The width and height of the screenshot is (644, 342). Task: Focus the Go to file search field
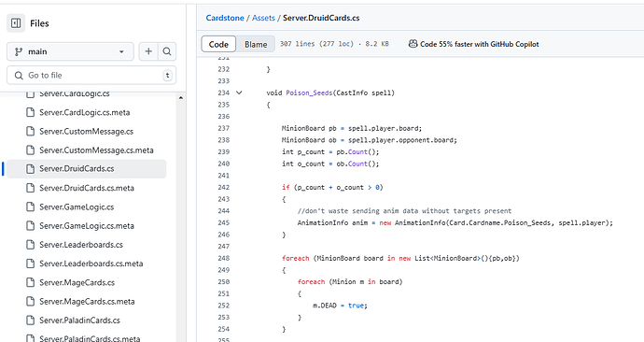pyautogui.click(x=91, y=76)
